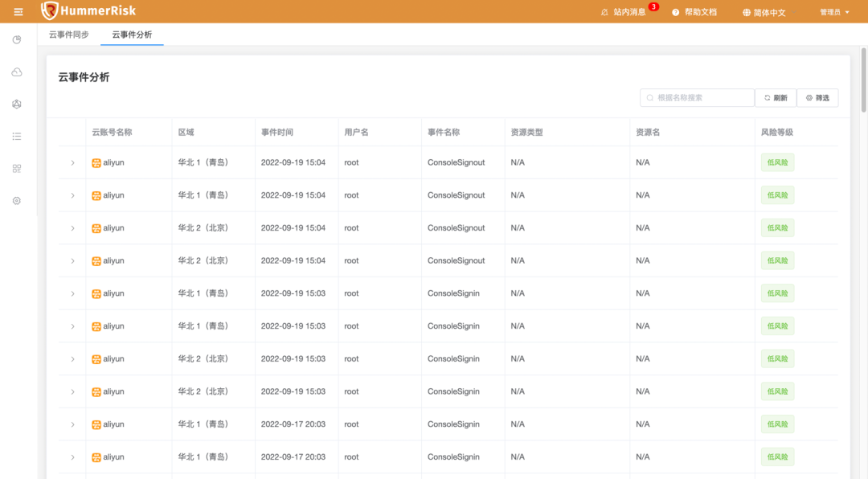
Task: Click the language globe icon
Action: [746, 12]
